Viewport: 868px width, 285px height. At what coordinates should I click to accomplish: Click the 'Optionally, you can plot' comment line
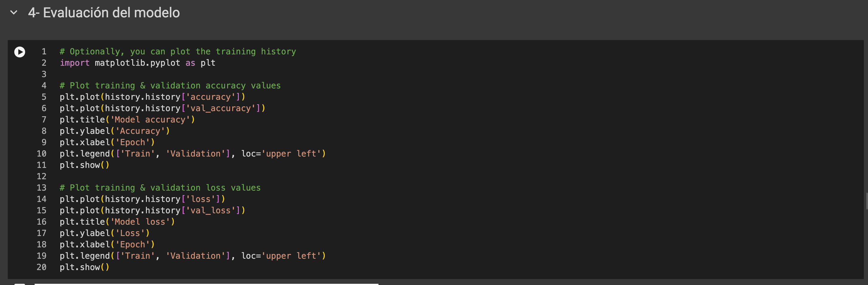point(178,52)
